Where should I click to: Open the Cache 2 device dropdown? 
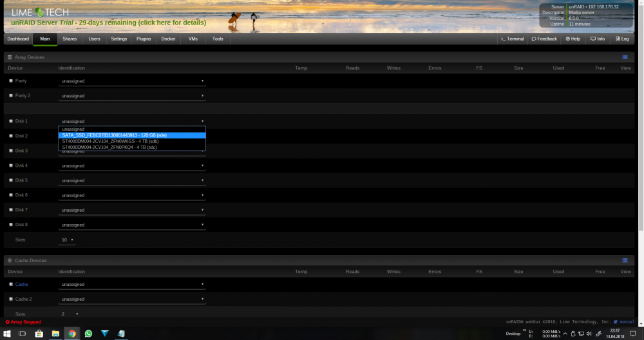(x=132, y=299)
